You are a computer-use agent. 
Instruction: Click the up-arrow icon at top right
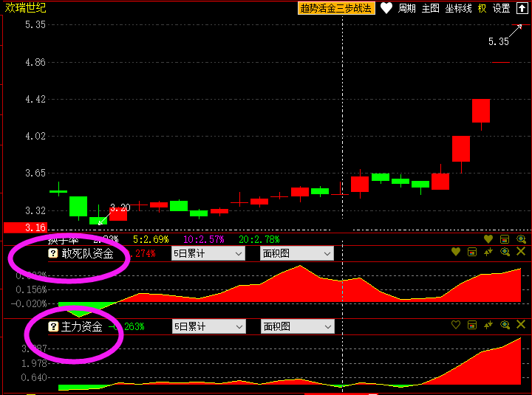522,8
